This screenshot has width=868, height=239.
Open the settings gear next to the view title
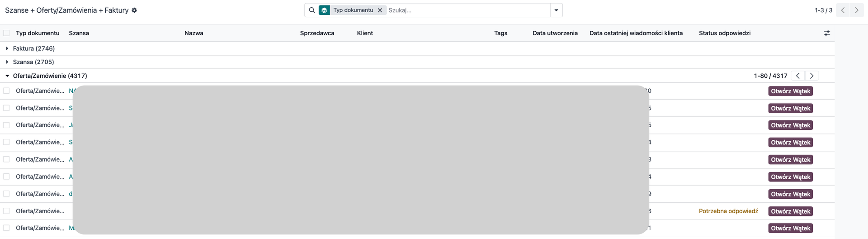click(134, 10)
